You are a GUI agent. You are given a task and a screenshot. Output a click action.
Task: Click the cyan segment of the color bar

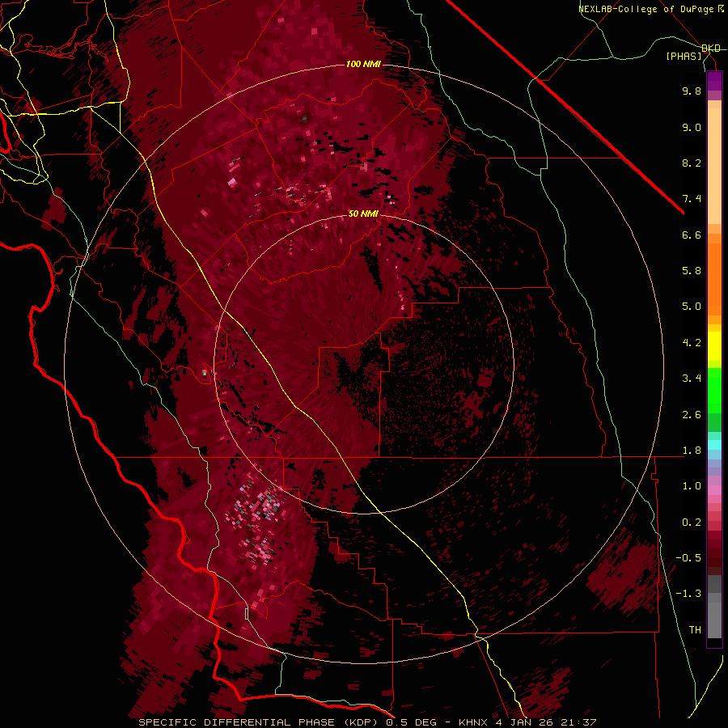pos(714,445)
